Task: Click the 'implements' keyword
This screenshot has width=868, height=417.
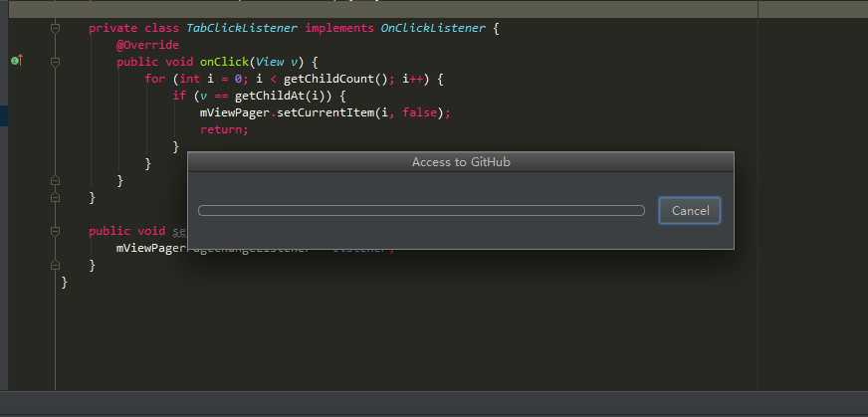Action: tap(338, 28)
